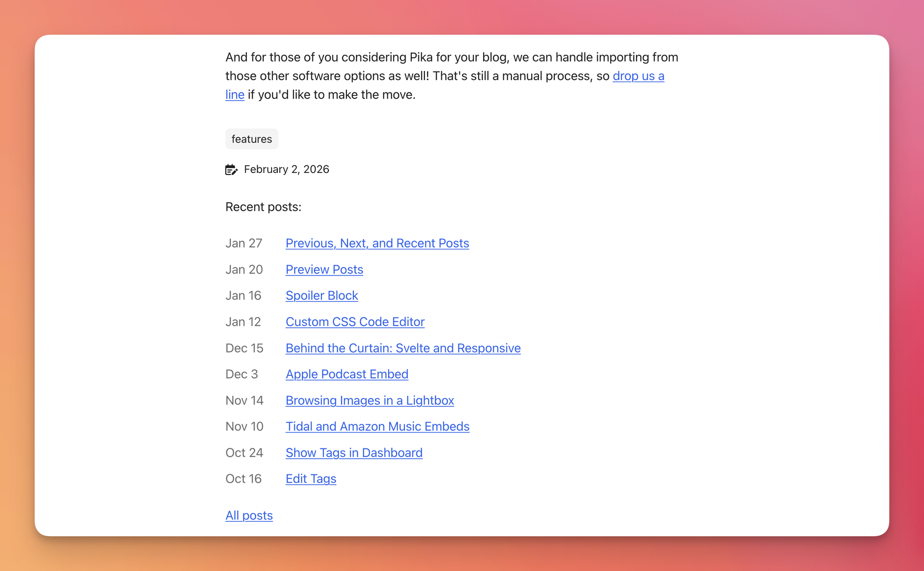
Task: Open Tidal and Amazon Music Embeds post
Action: click(x=377, y=426)
